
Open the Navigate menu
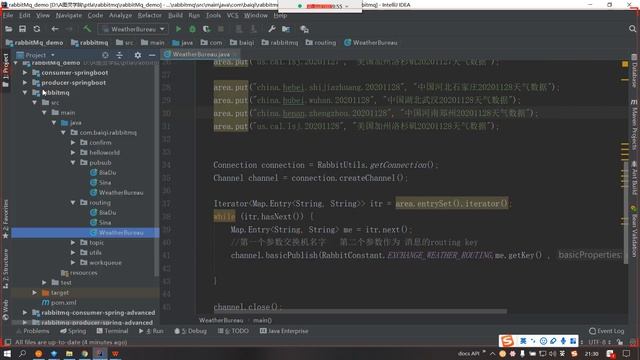click(x=69, y=15)
